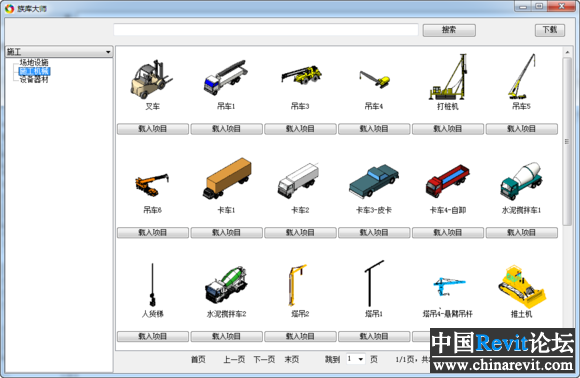
Task: Select the 卡车1 orange truck thumbnail
Action: [x=227, y=178]
